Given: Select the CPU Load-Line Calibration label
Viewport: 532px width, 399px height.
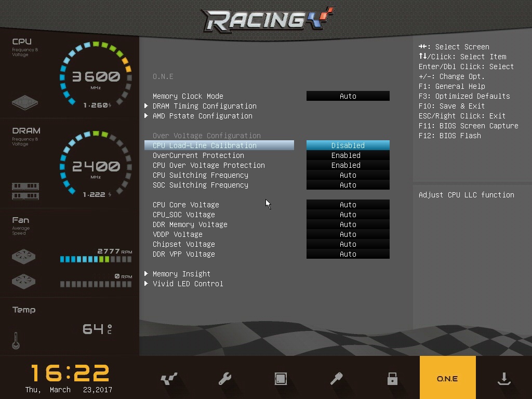Looking at the screenshot, I should coord(205,145).
